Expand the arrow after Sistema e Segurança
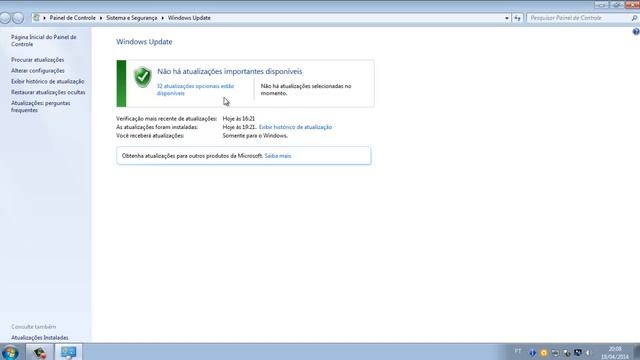Image resolution: width=640 pixels, height=360 pixels. coord(162,18)
